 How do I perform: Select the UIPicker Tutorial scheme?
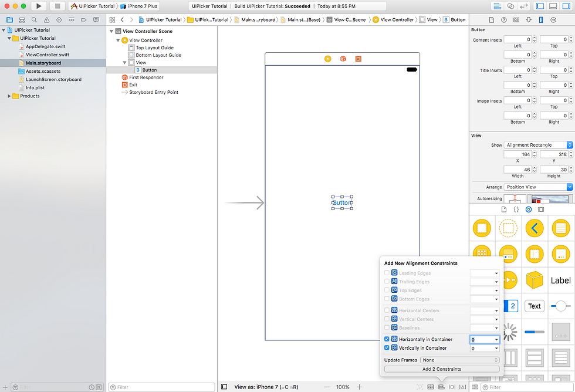coord(93,6)
